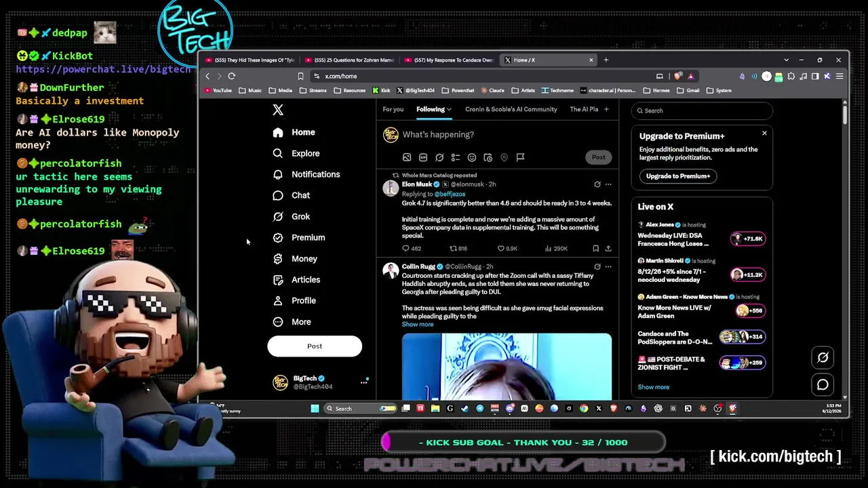Dismiss the Upgrade to Premium+ card
The width and height of the screenshot is (868, 488).
(x=764, y=133)
